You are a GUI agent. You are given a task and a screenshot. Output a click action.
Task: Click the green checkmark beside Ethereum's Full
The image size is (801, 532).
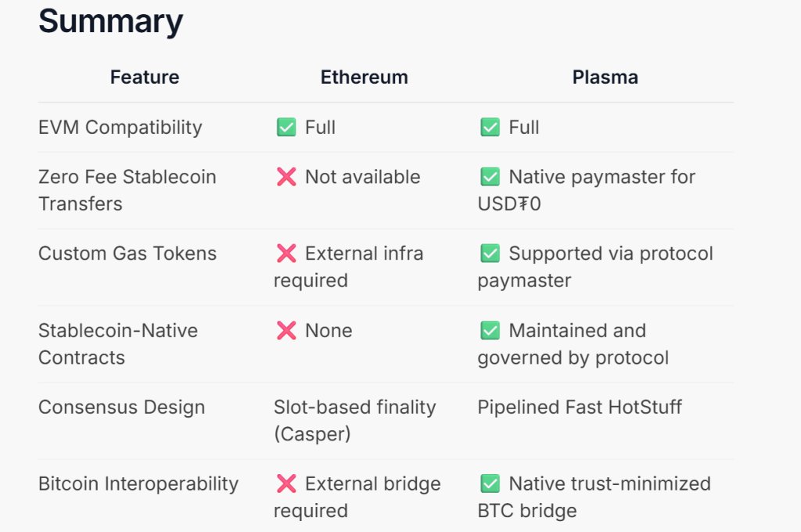point(286,128)
